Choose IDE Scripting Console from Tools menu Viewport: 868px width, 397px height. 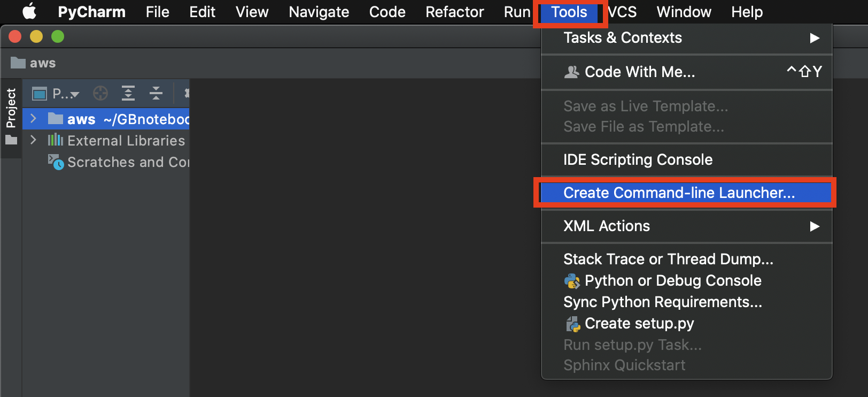pyautogui.click(x=638, y=160)
